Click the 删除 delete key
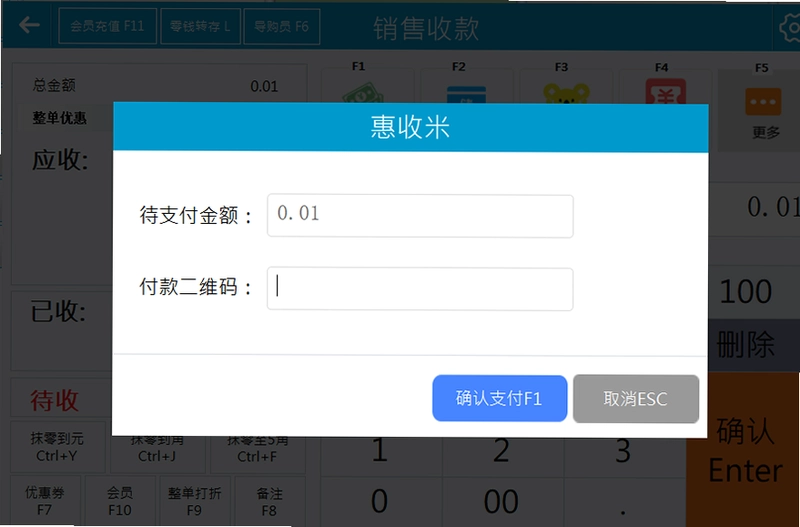The image size is (800, 527). click(746, 345)
